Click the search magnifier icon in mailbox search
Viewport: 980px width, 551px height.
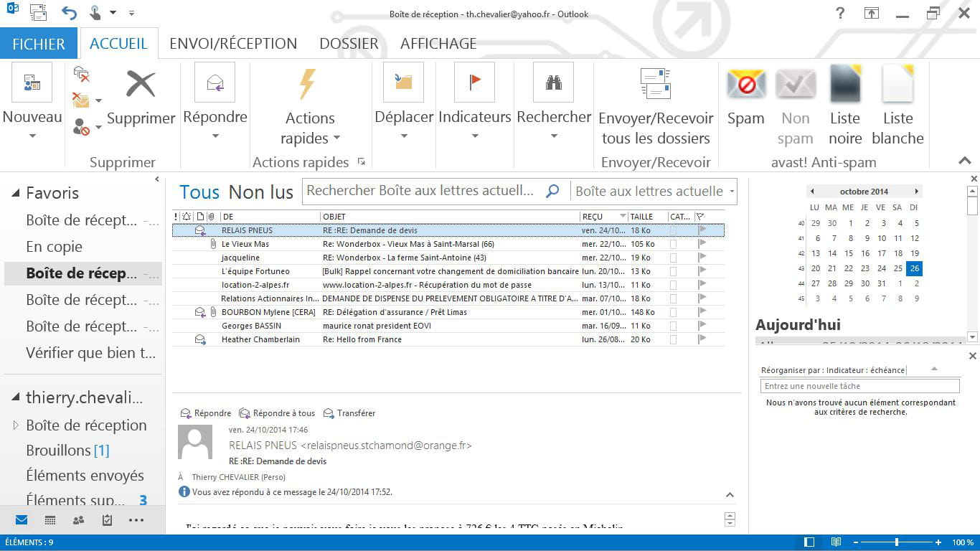pyautogui.click(x=552, y=191)
